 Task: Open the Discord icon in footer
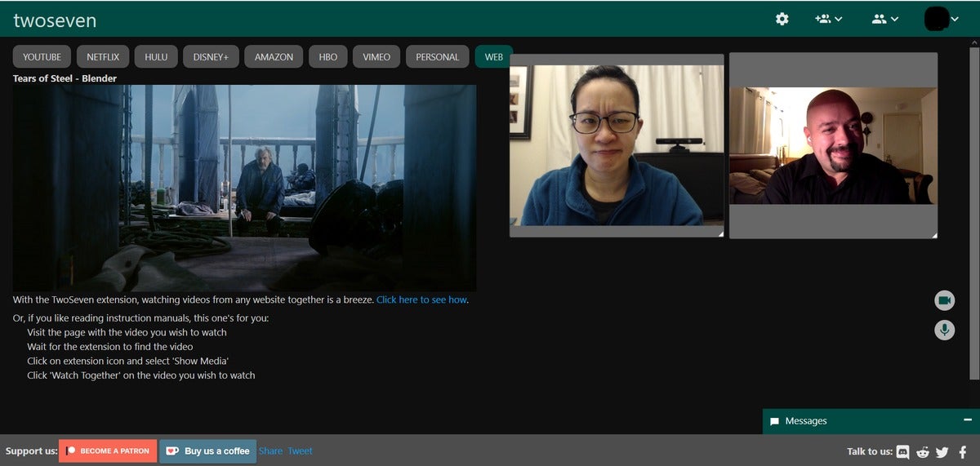coord(903,451)
